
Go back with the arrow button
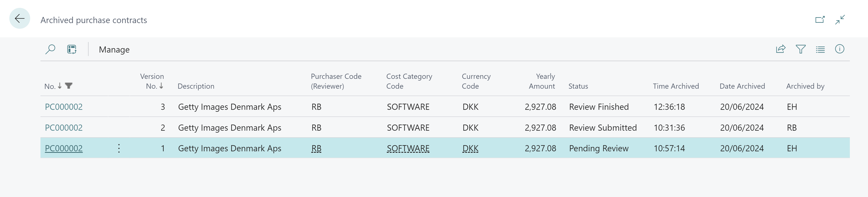click(x=20, y=18)
